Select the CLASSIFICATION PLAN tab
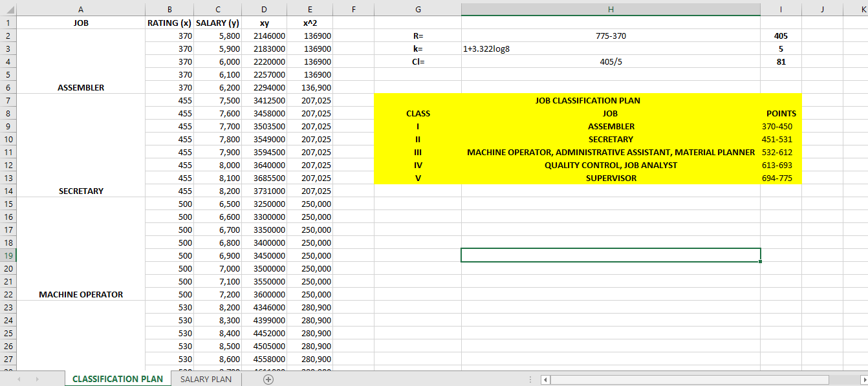 pos(118,379)
